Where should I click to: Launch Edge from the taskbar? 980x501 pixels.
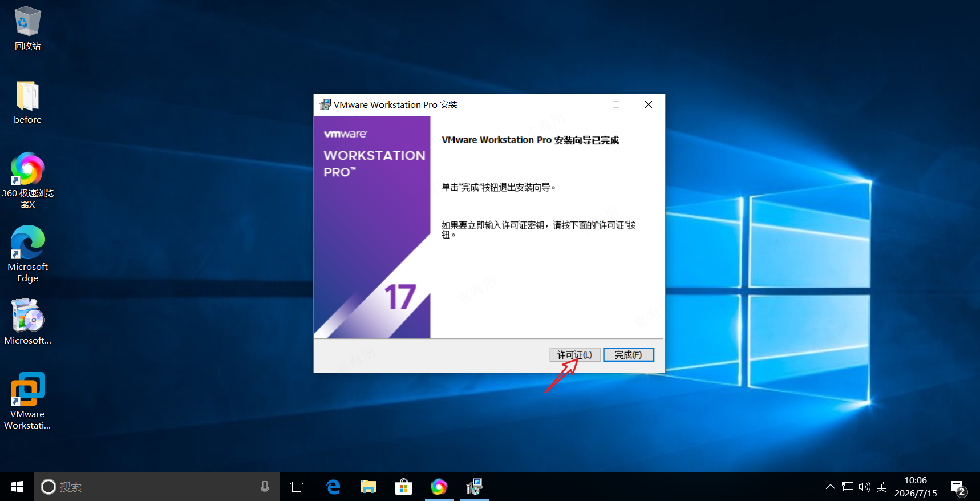pos(333,487)
